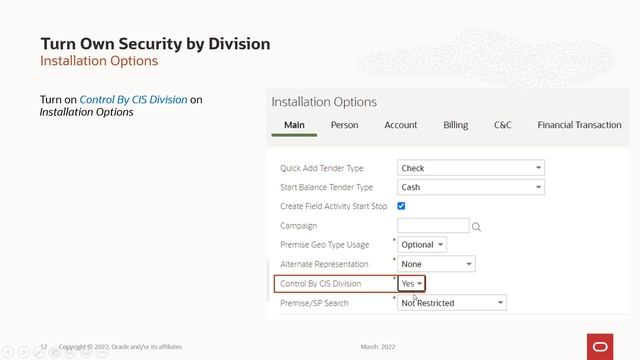Click the Start Balance Tender Type label
Image resolution: width=640 pixels, height=360 pixels.
(327, 187)
